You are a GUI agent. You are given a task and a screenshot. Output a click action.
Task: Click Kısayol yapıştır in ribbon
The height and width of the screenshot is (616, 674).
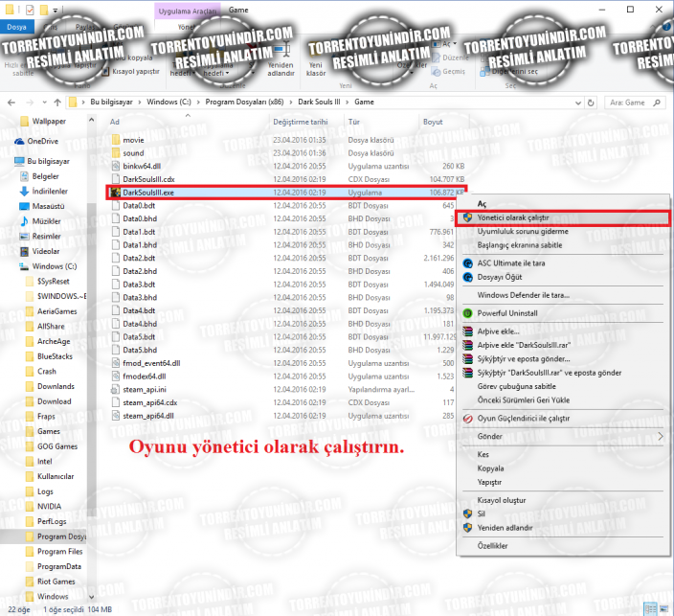[x=131, y=72]
